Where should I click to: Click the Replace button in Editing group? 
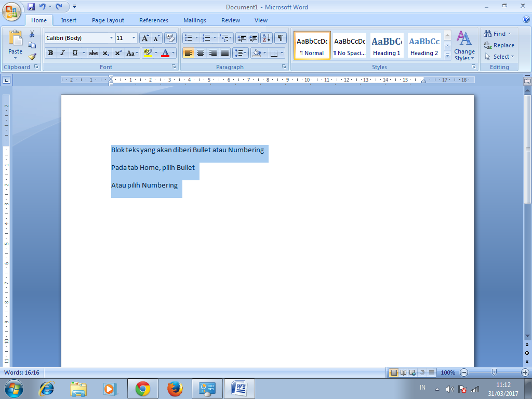[499, 45]
